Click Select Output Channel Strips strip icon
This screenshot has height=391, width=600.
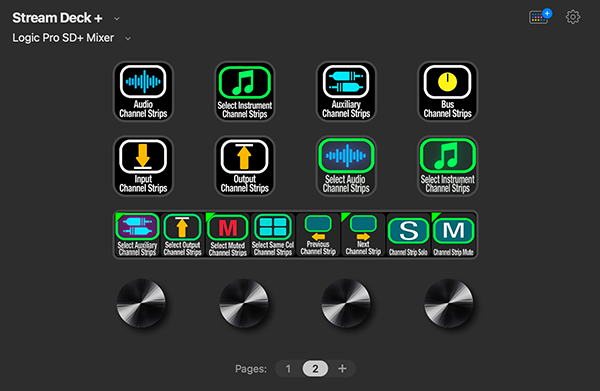tap(182, 235)
